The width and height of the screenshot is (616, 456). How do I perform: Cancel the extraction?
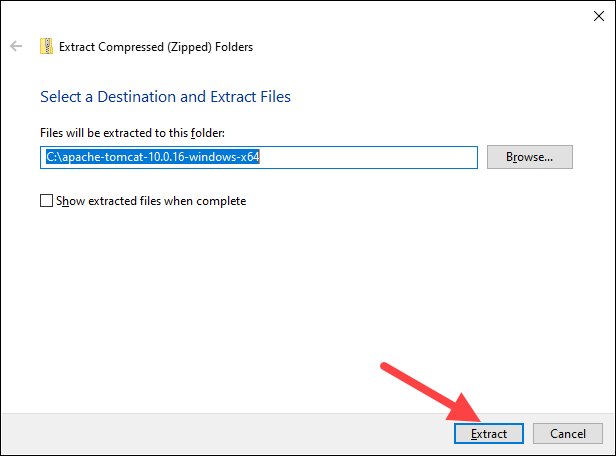click(x=567, y=434)
